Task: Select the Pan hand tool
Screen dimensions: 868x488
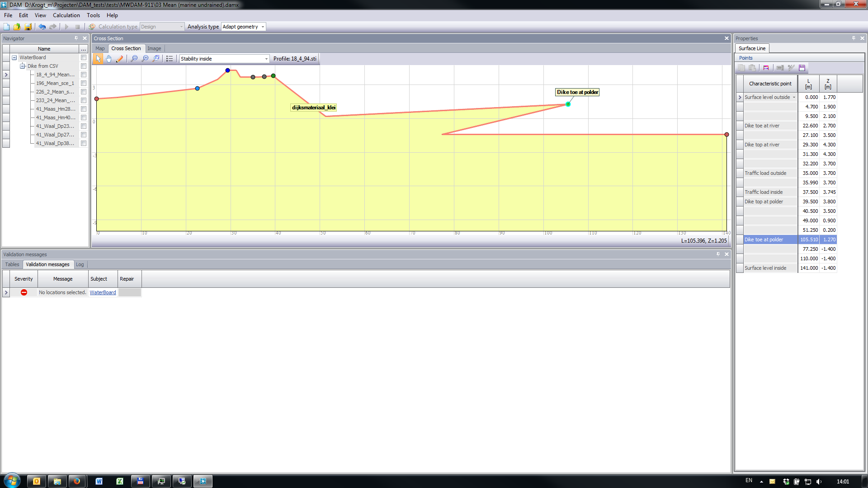Action: tap(109, 59)
